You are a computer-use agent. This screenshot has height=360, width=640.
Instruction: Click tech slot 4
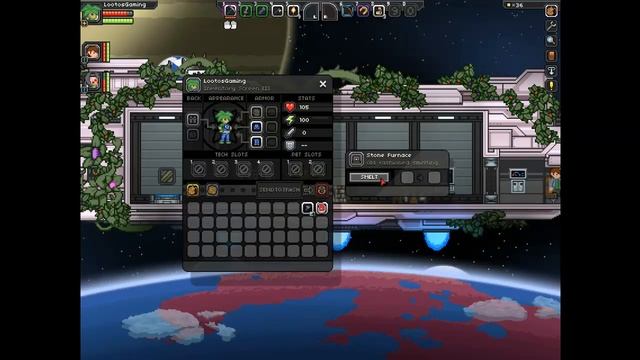[x=266, y=169]
